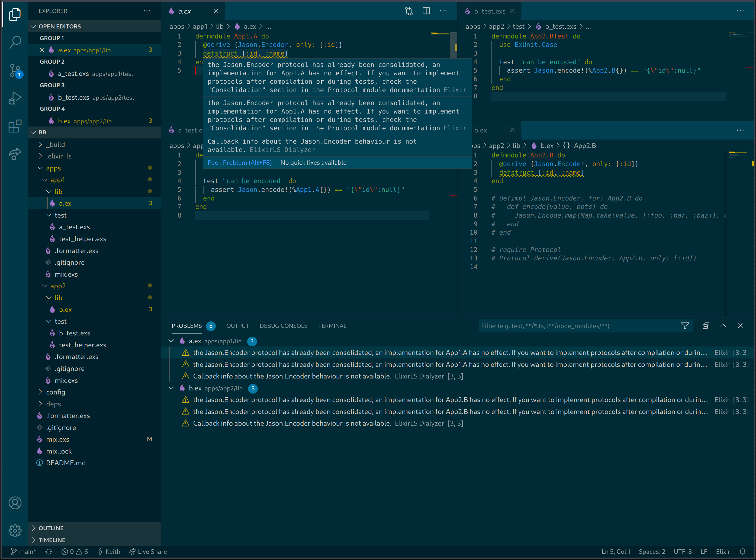Switch to the Terminal panel tab
Viewport: 756px width, 560px height.
coord(332,326)
